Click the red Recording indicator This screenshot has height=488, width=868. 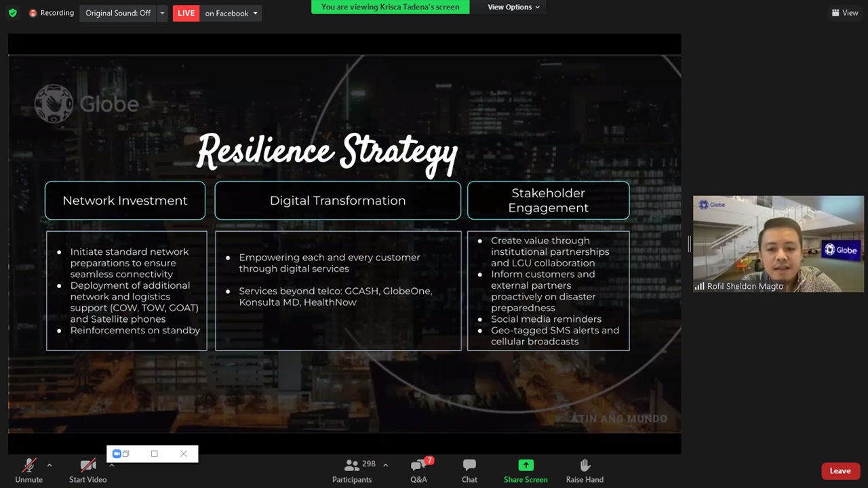[x=52, y=13]
